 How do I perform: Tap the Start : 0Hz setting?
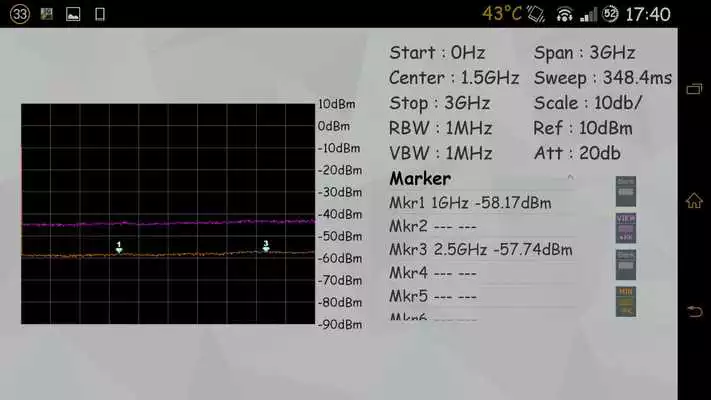coord(437,53)
